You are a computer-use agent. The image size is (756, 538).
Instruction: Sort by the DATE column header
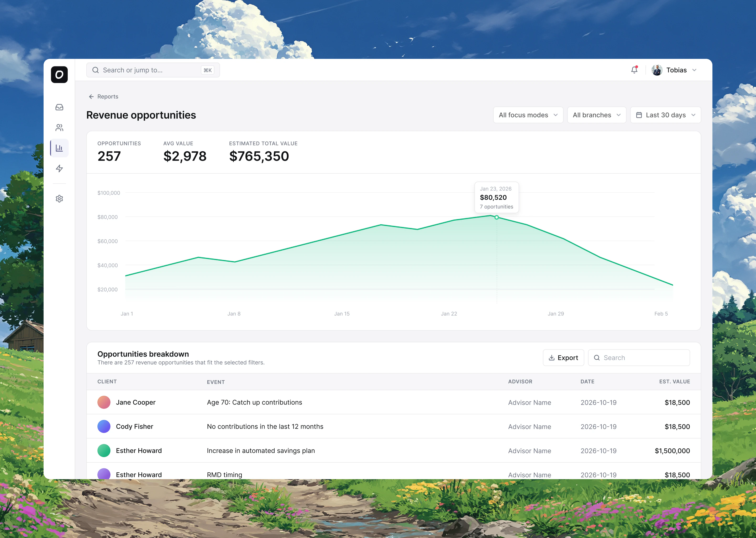coord(587,382)
